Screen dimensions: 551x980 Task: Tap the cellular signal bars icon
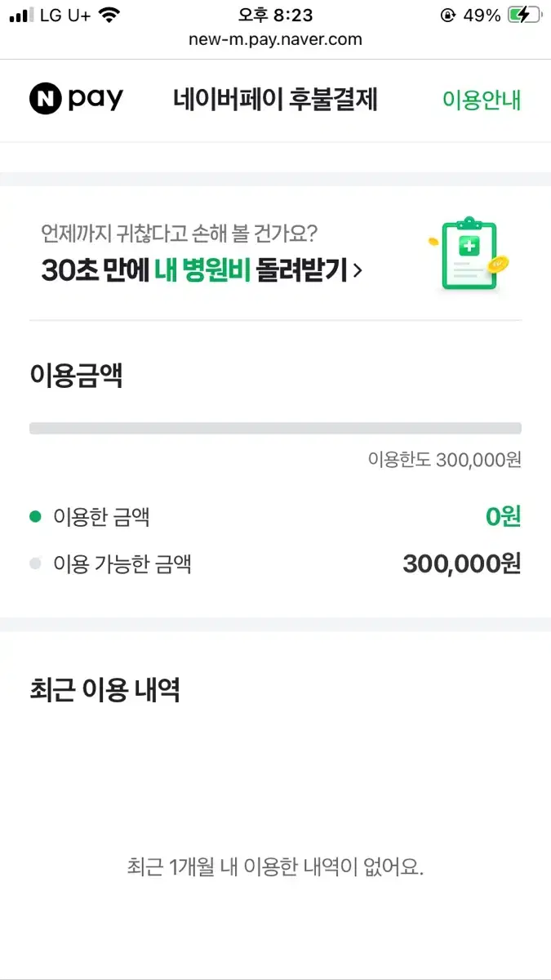click(x=22, y=15)
